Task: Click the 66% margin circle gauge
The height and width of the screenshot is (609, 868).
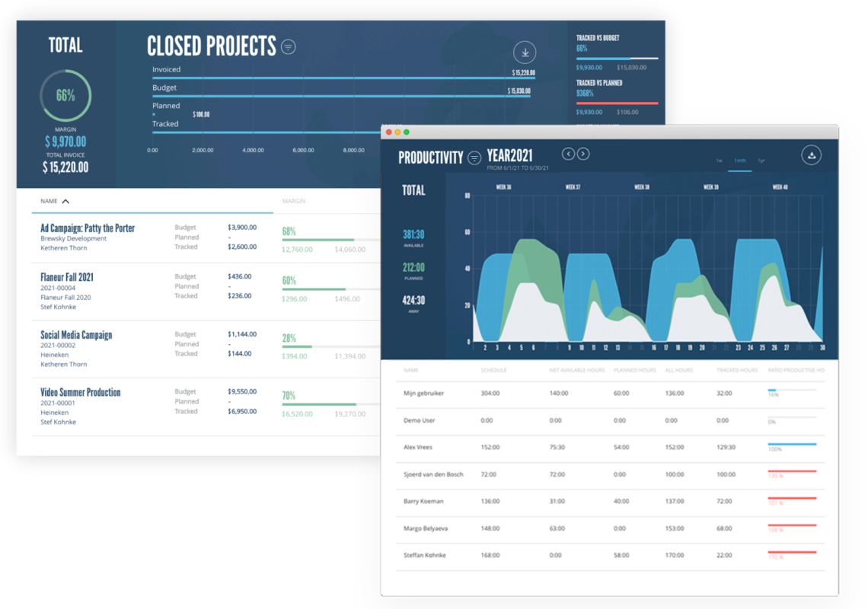Action: tap(65, 96)
